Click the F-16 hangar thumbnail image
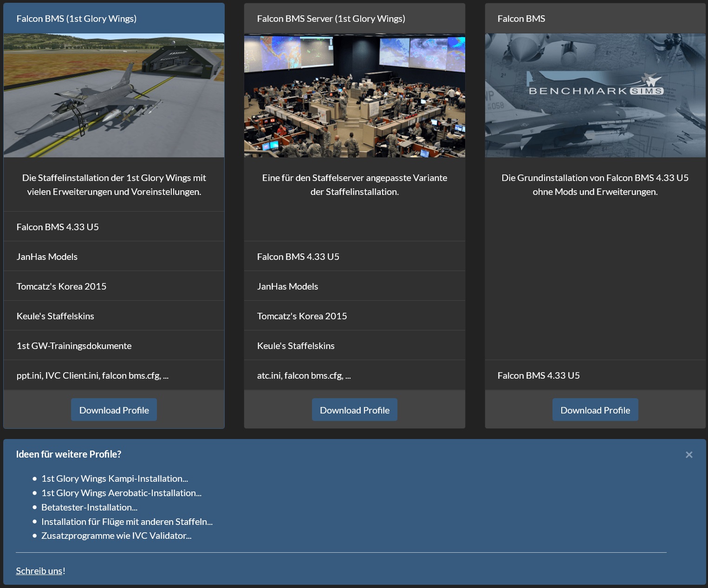This screenshot has width=708, height=588. (114, 95)
